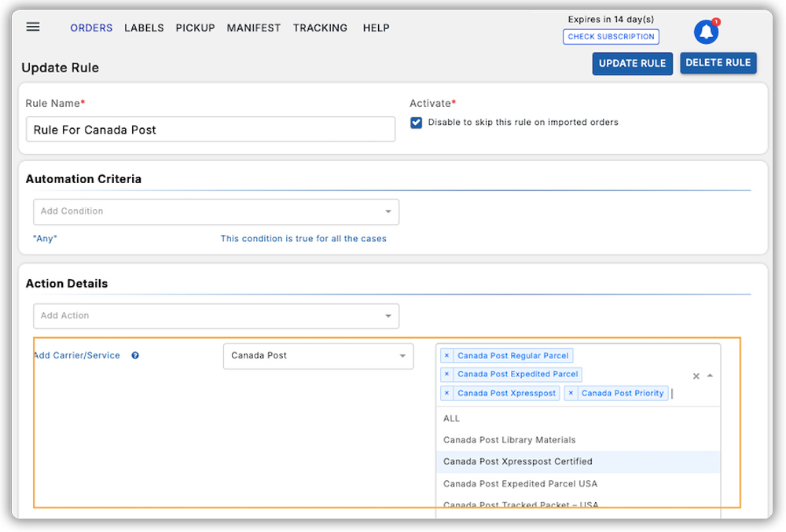
Task: Click the Add Carrier/Service help icon
Action: coord(134,355)
